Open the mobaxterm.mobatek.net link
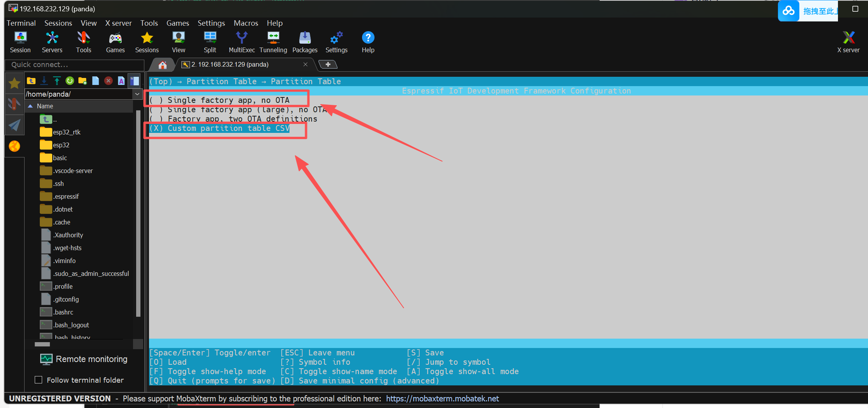The height and width of the screenshot is (408, 868). coord(442,398)
